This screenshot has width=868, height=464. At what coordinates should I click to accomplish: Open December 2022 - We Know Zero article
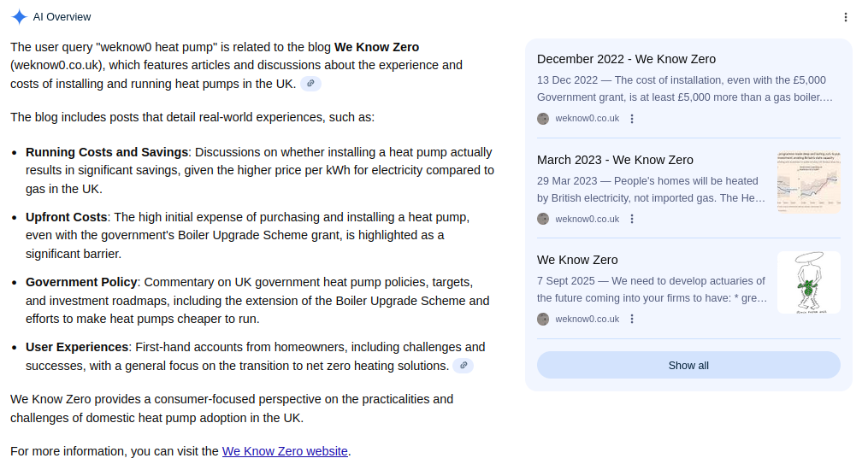626,59
